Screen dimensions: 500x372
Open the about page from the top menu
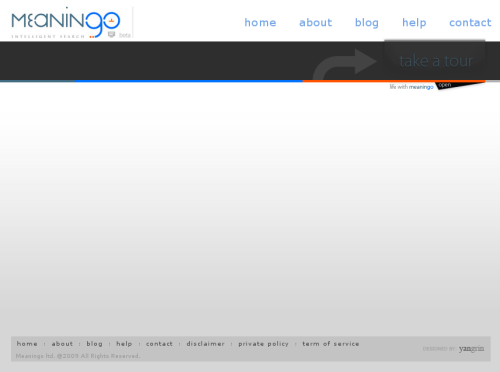[x=315, y=23]
